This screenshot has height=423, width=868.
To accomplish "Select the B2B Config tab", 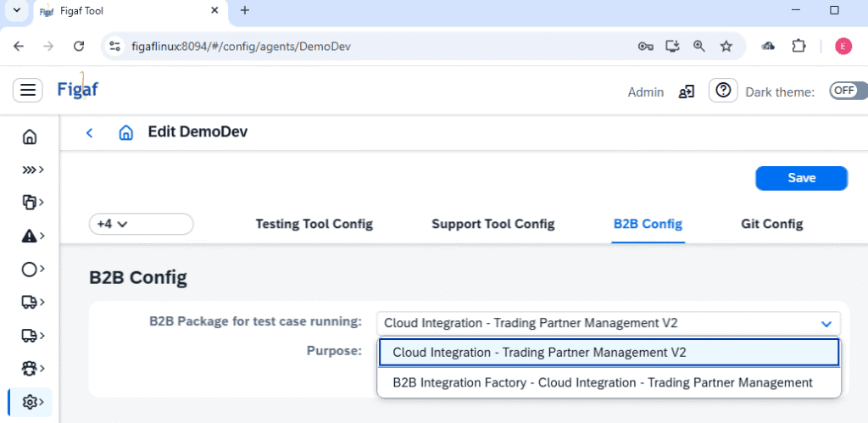I will coord(648,225).
